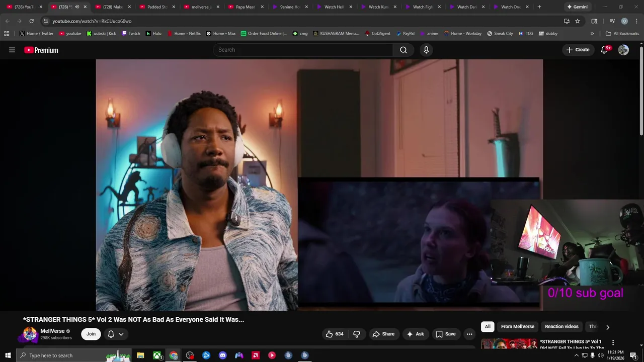This screenshot has height=362, width=644.
Task: Click the Share button
Action: tap(383, 334)
